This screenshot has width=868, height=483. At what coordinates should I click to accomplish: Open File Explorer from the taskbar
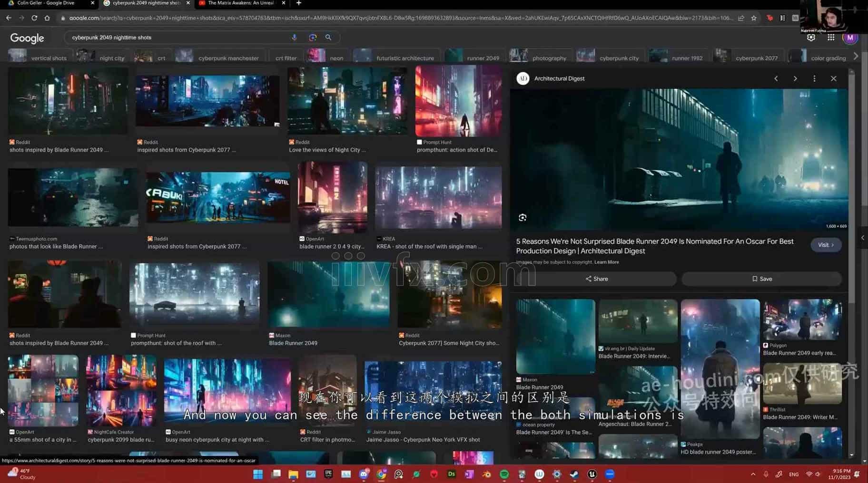tap(293, 474)
